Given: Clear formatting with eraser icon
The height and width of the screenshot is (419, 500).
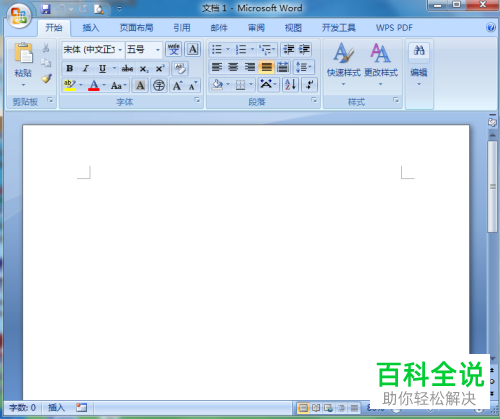Looking at the screenshot, I should (x=180, y=68).
